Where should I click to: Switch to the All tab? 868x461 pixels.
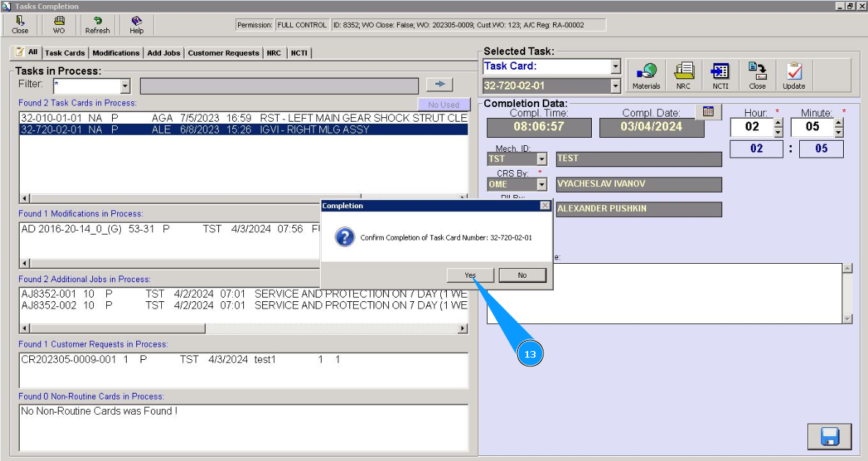click(26, 51)
